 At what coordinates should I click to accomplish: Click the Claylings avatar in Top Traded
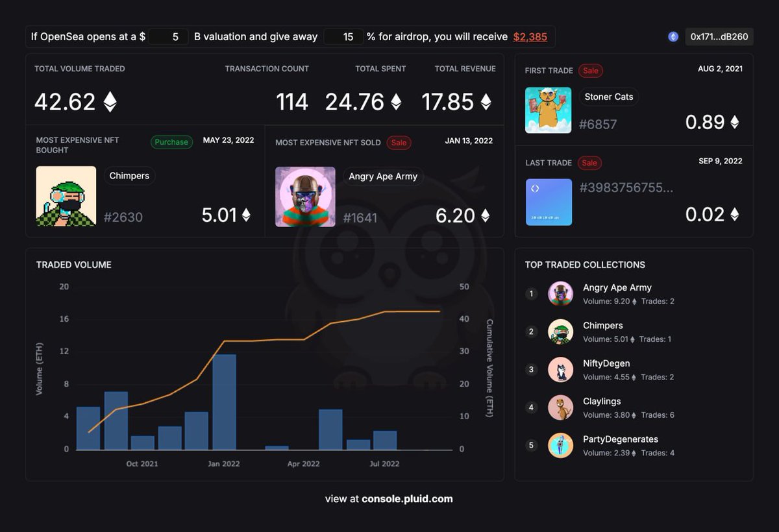(560, 407)
